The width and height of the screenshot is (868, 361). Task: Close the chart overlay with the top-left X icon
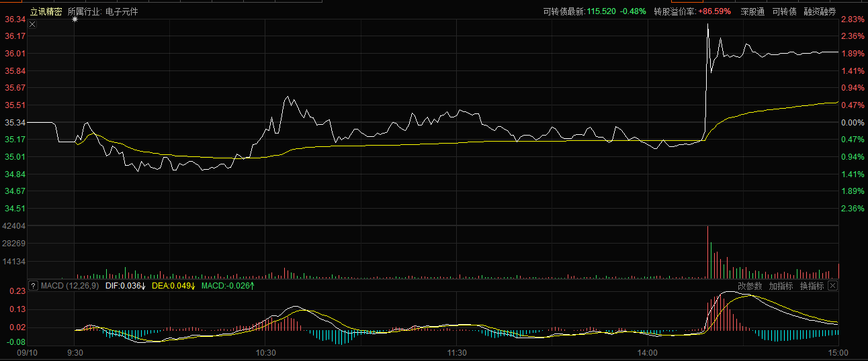point(32,24)
